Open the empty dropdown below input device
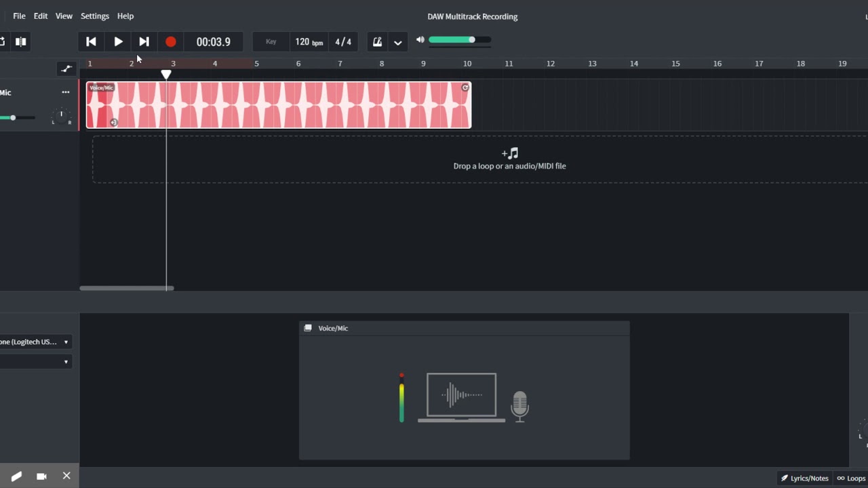Image resolution: width=868 pixels, height=488 pixels. coord(35,362)
